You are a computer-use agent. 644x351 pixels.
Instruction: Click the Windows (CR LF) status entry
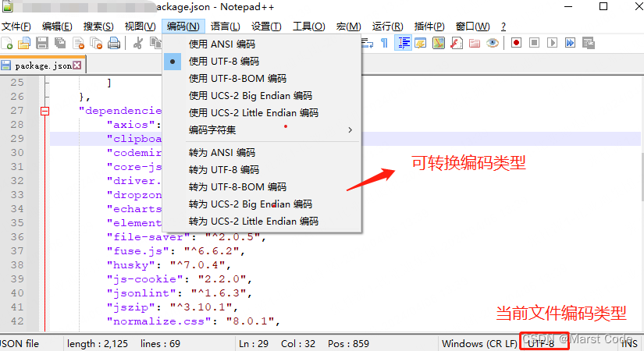pyautogui.click(x=479, y=344)
